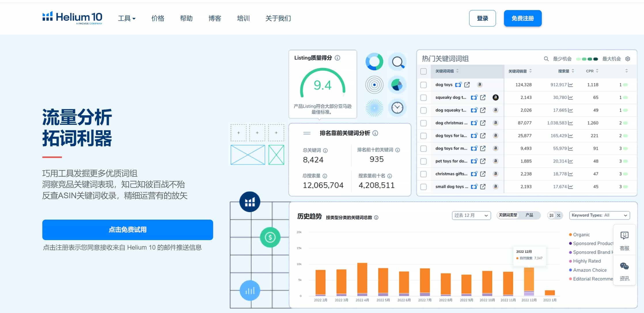The width and height of the screenshot is (644, 313).
Task: Check the dog toys row checkbox
Action: (x=423, y=85)
